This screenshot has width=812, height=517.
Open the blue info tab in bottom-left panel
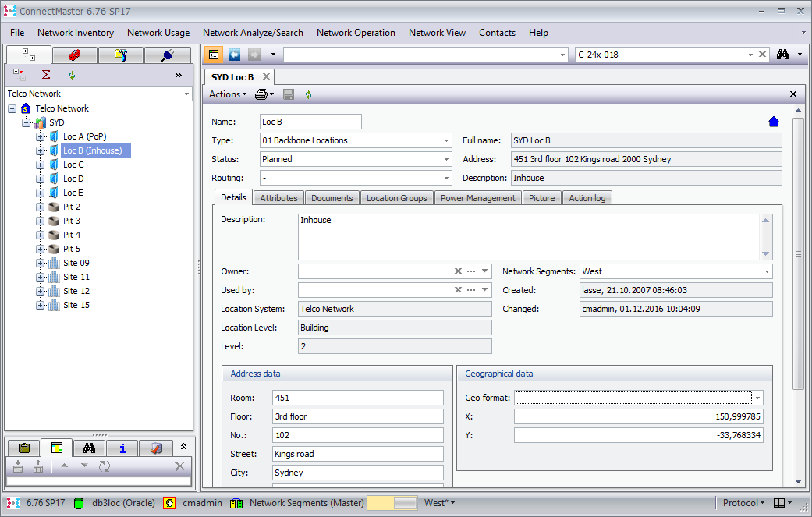click(122, 448)
